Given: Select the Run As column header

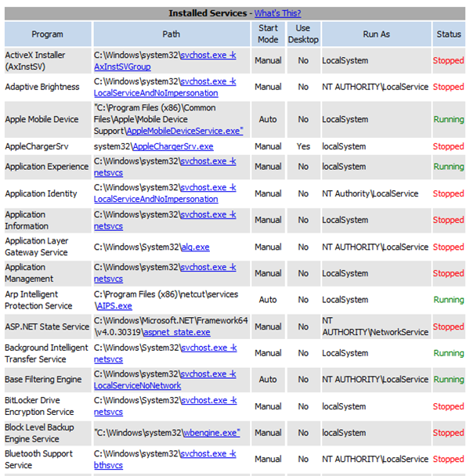Looking at the screenshot, I should (376, 34).
